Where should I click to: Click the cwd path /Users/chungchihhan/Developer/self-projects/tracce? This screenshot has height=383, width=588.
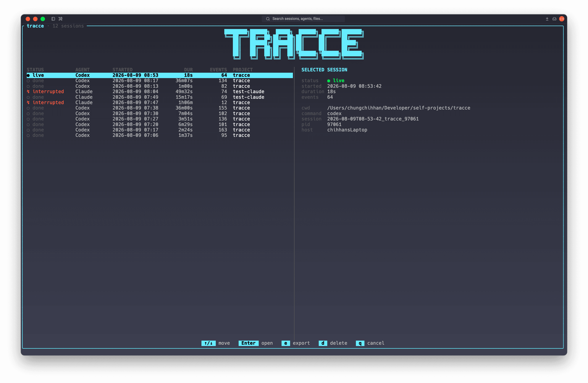399,108
